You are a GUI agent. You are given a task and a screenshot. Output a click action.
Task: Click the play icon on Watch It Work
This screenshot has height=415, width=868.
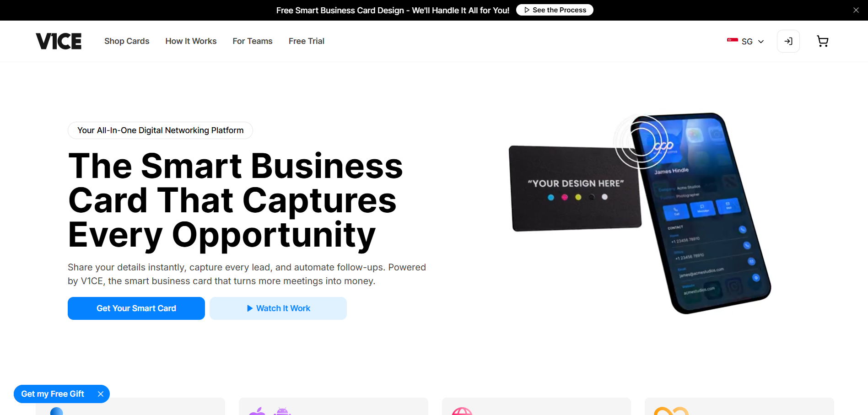250,308
